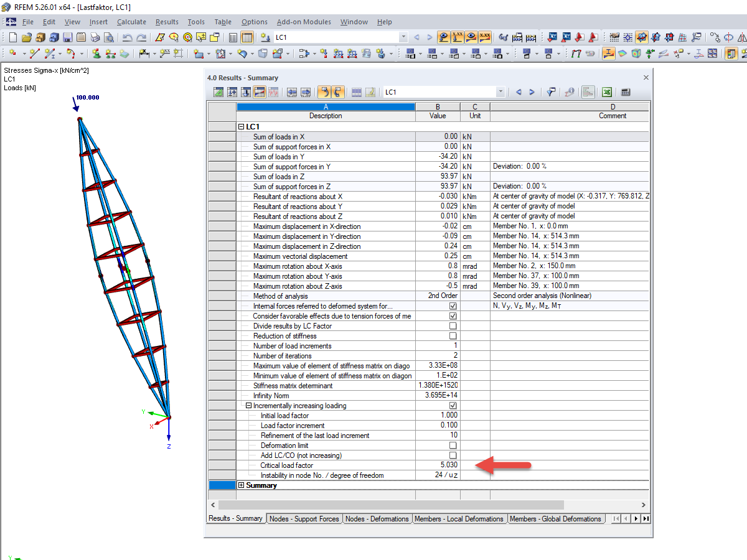Toggle 'Incrementally increasing loading' checkbox
Viewport: 747px width, 560px height.
pos(453,406)
